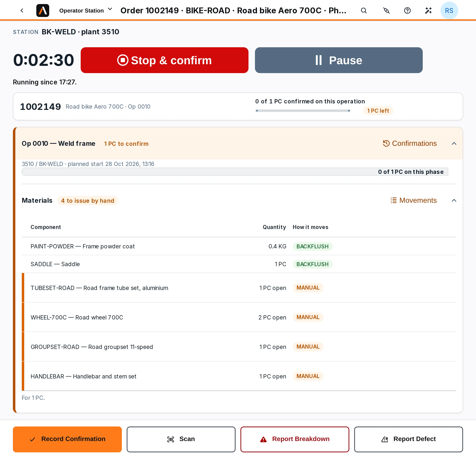Image resolution: width=476 pixels, height=458 pixels.
Task: Expand Operator Station dropdown
Action: tap(86, 11)
